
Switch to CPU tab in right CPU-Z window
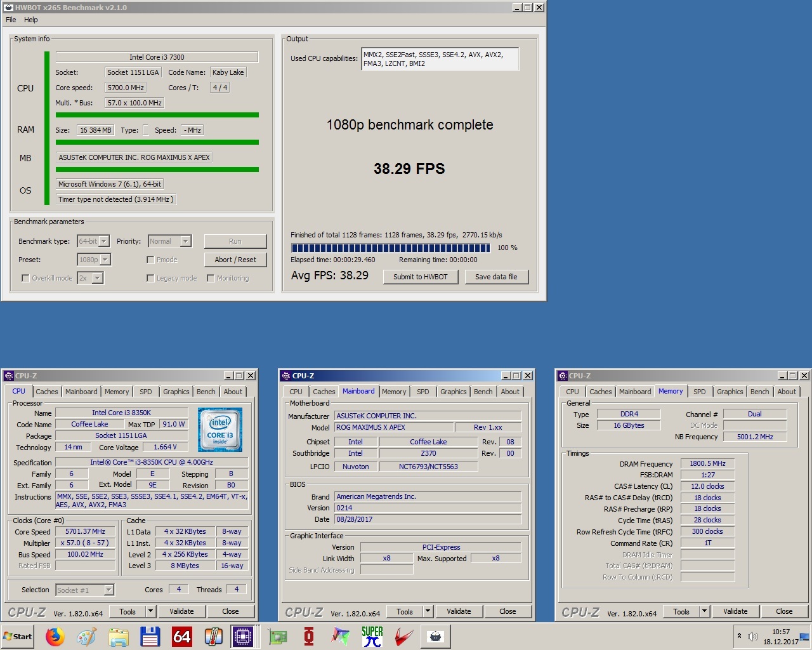(x=573, y=392)
